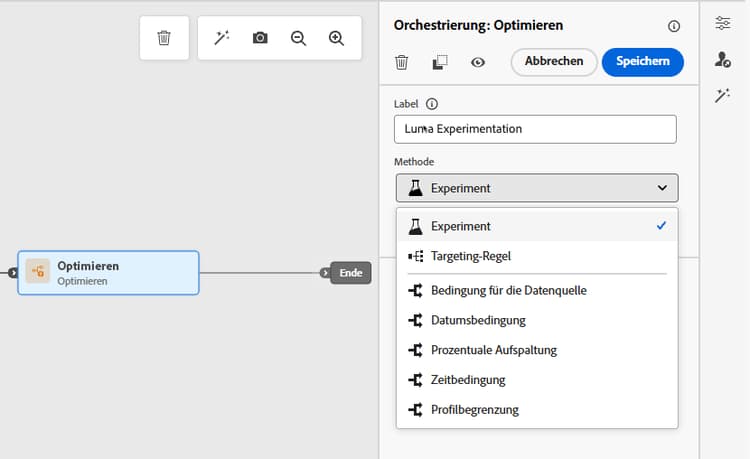Choose Datumsbedingung option

[537, 320]
